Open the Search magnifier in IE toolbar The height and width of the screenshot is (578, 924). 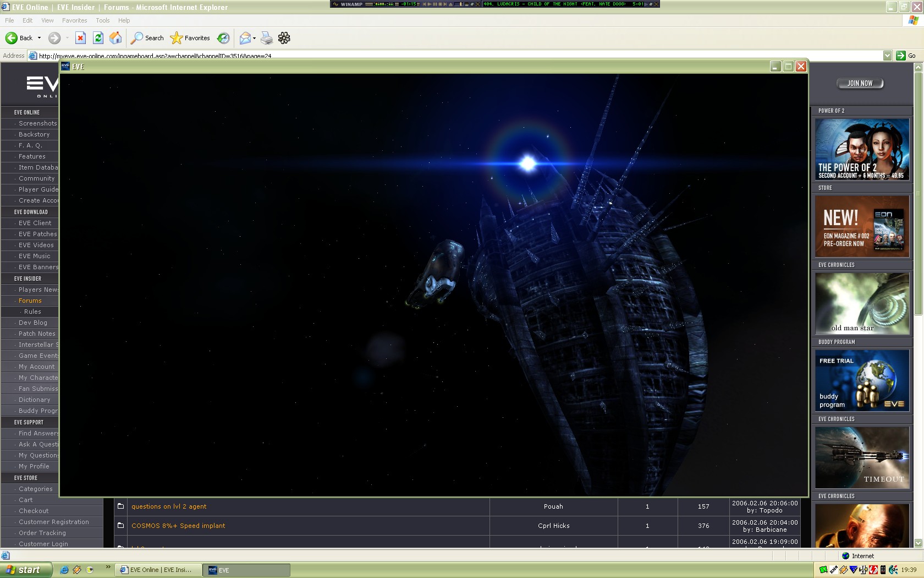click(x=136, y=38)
